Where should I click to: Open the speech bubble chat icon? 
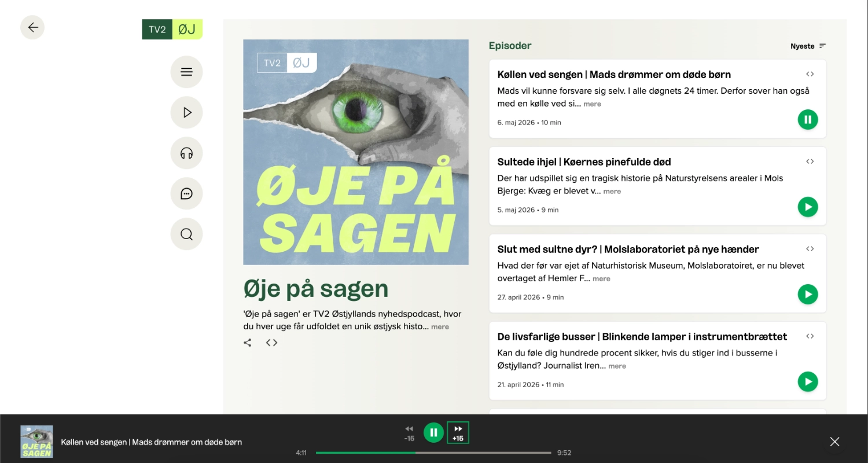tap(186, 193)
